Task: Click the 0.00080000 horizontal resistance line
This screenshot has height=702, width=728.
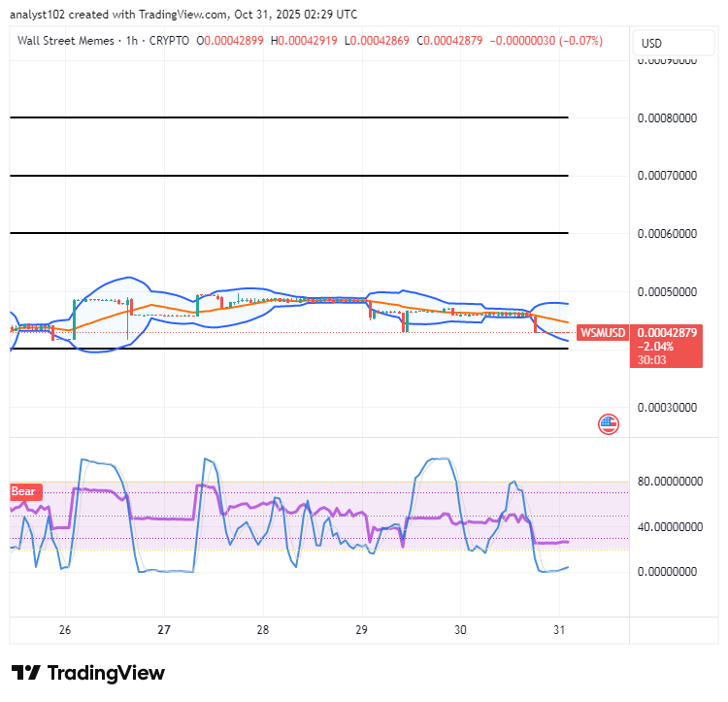Action: click(x=289, y=117)
